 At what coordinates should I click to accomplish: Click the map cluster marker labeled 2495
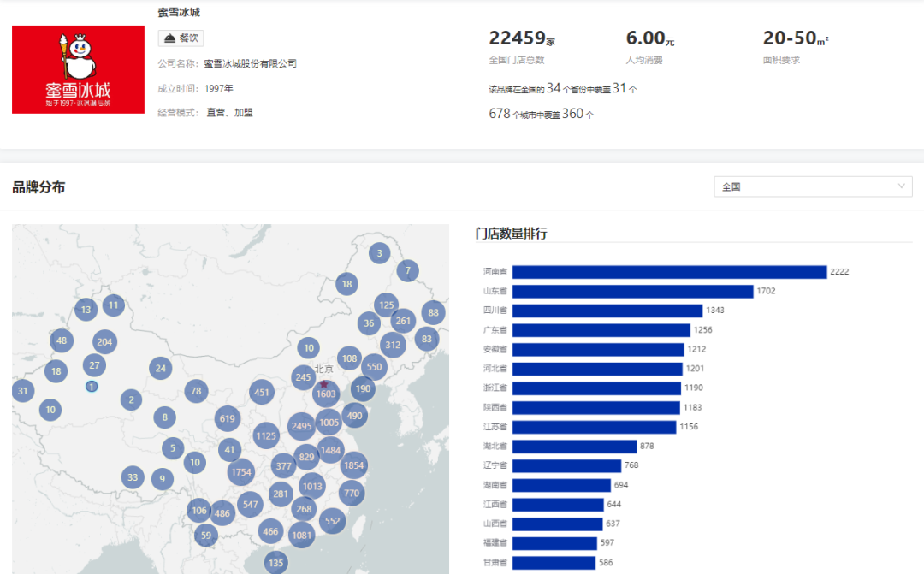(301, 425)
